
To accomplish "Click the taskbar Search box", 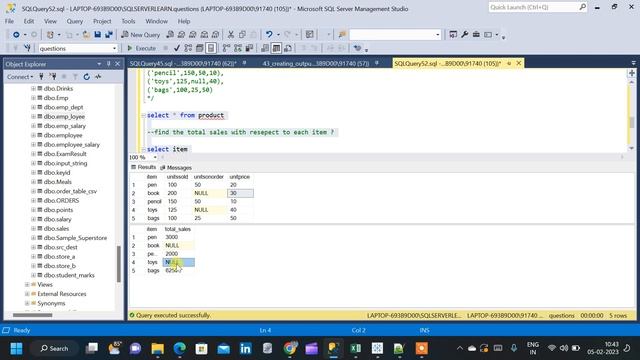I will (x=54, y=348).
